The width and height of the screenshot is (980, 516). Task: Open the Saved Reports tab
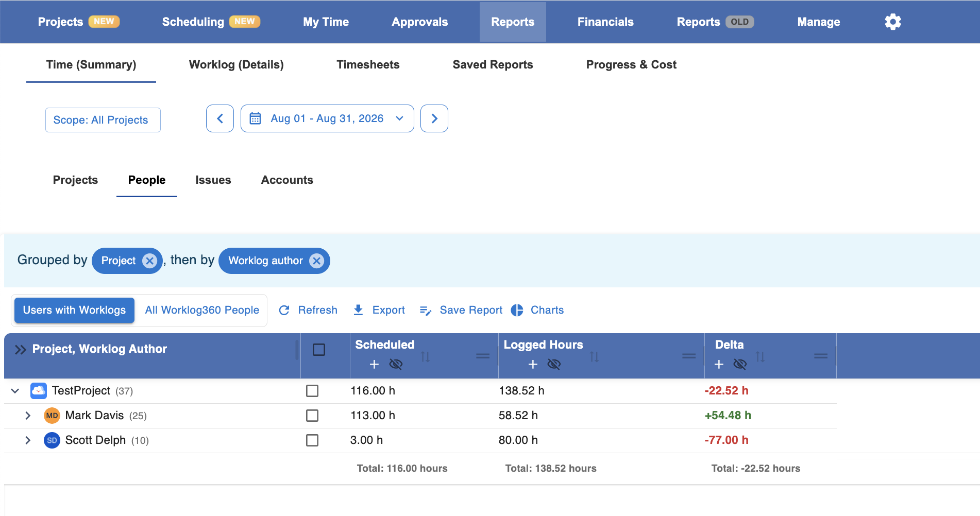click(x=493, y=64)
